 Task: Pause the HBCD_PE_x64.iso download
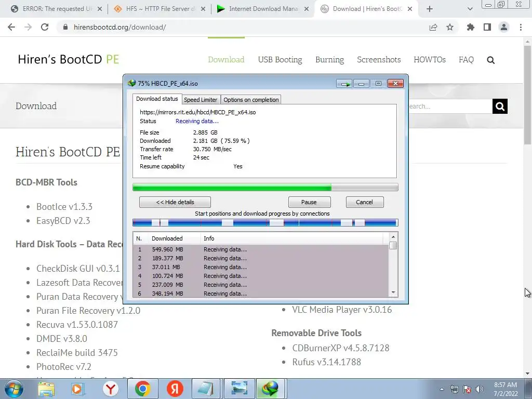pos(309,202)
